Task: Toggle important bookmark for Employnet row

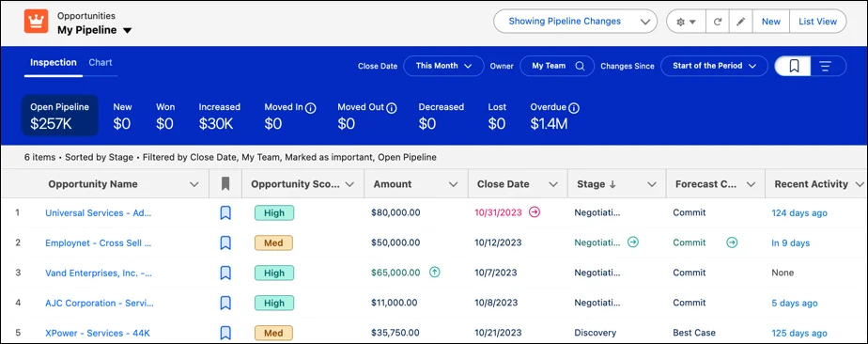Action: tap(225, 242)
